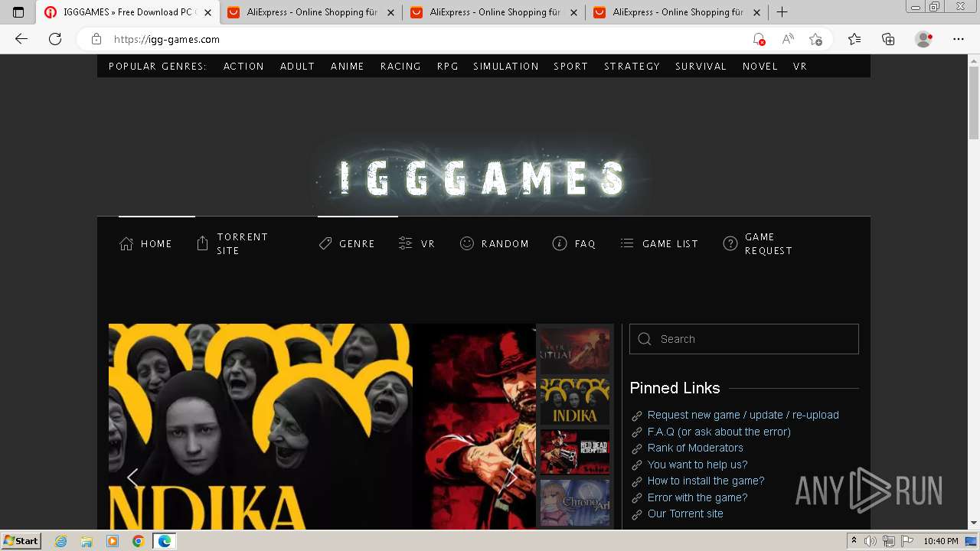This screenshot has width=980, height=551.
Task: Open Our Torrent site link
Action: pyautogui.click(x=684, y=514)
